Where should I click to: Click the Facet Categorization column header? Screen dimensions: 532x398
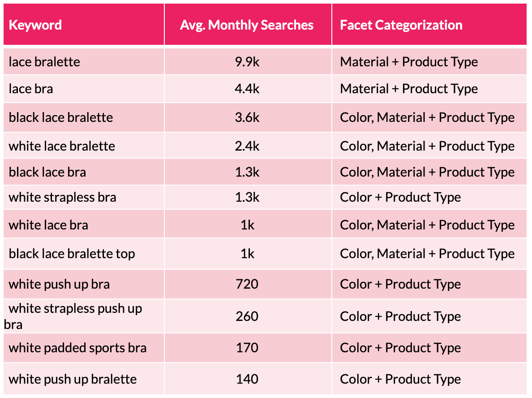[x=401, y=25]
